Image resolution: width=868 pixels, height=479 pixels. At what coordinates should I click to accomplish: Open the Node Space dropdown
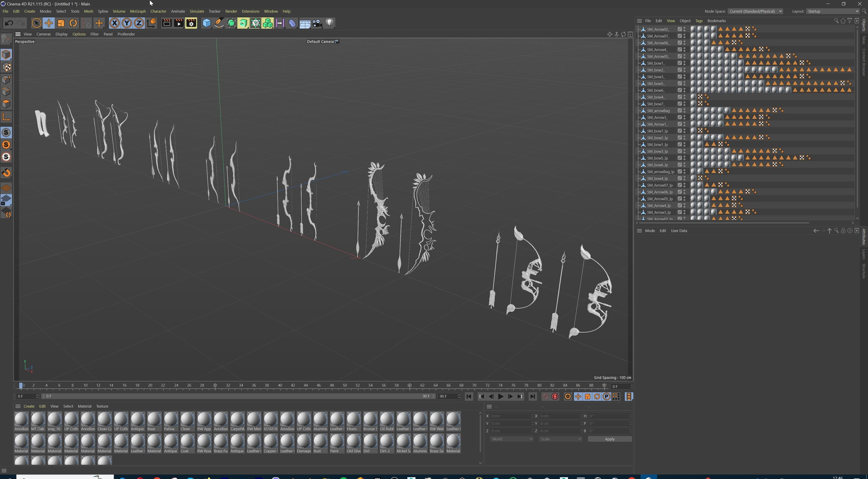pyautogui.click(x=755, y=12)
